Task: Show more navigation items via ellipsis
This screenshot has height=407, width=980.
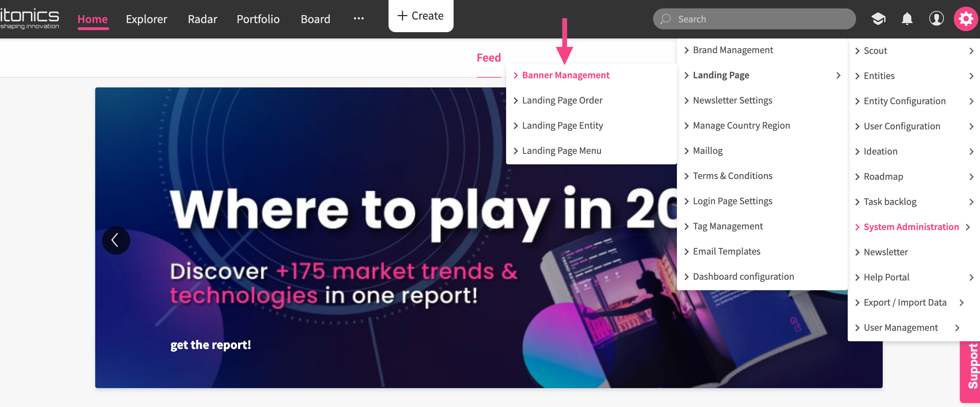Action: (x=358, y=19)
